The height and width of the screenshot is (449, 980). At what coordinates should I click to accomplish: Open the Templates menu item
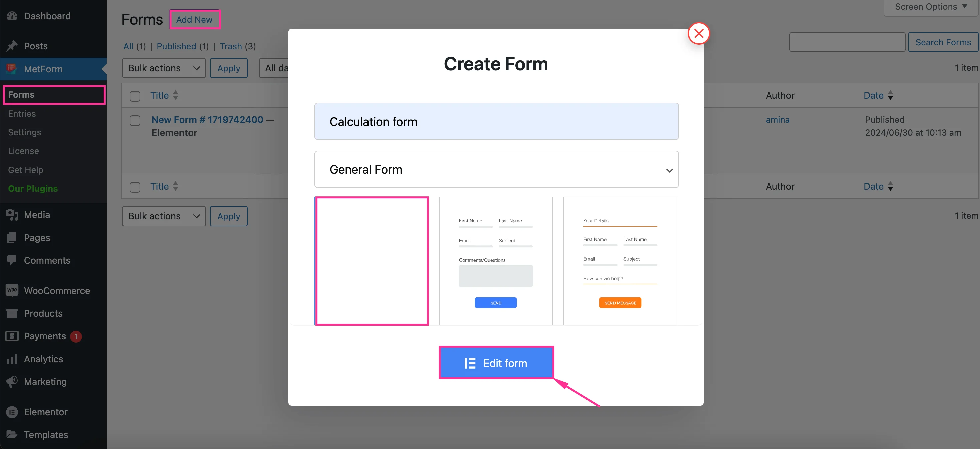coord(53,435)
